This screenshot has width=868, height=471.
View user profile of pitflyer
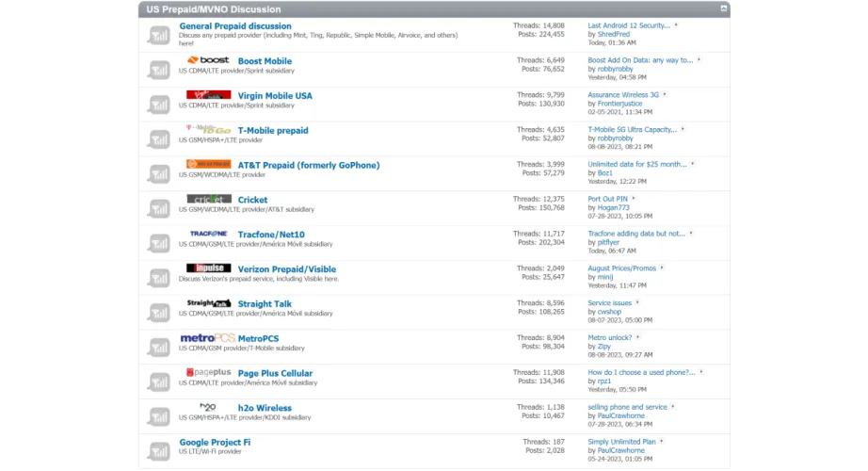[x=608, y=243]
